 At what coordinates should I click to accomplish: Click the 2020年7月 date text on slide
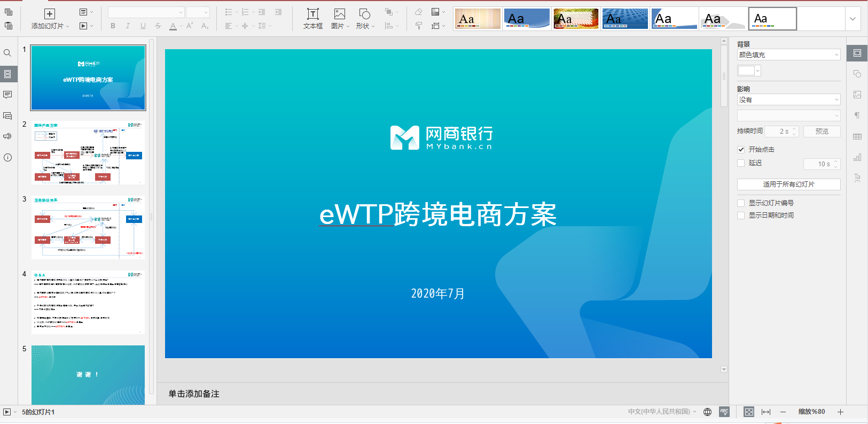[x=438, y=293]
